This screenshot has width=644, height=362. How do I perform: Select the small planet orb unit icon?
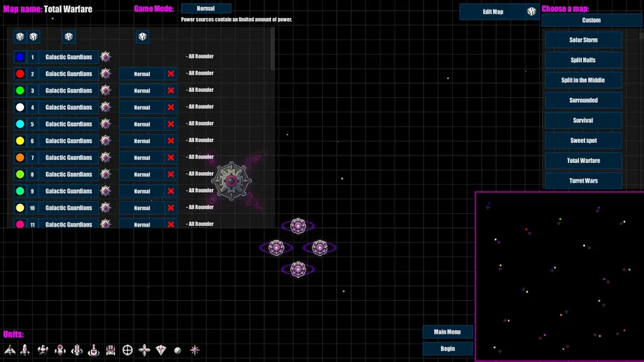(x=177, y=350)
